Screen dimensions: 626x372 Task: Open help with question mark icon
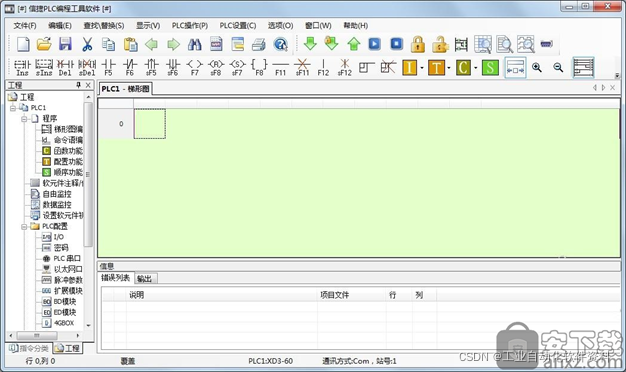(x=281, y=44)
